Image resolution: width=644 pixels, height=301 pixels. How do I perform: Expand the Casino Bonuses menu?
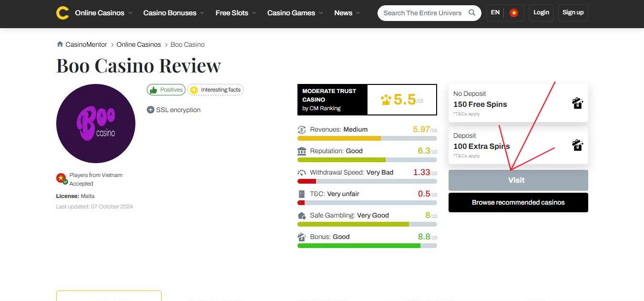(174, 13)
